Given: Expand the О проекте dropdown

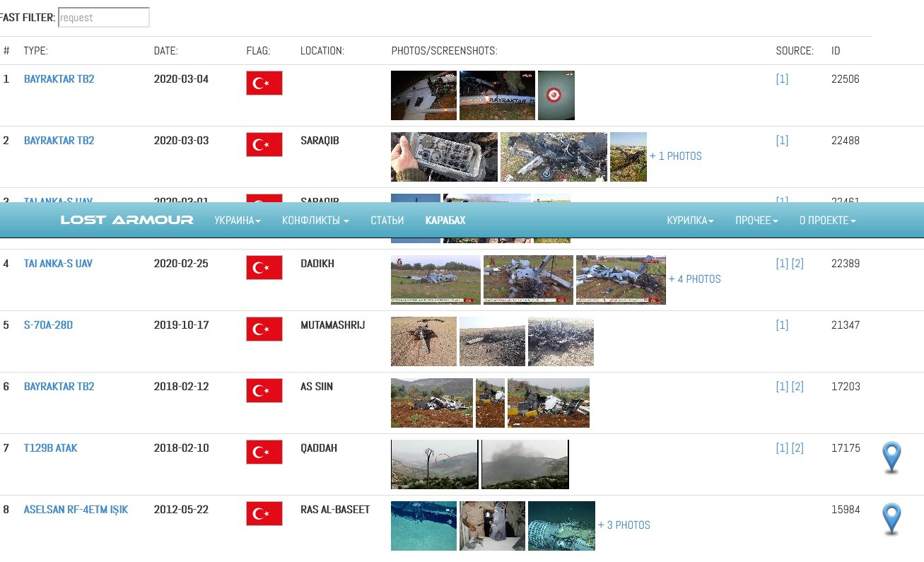Looking at the screenshot, I should (827, 221).
